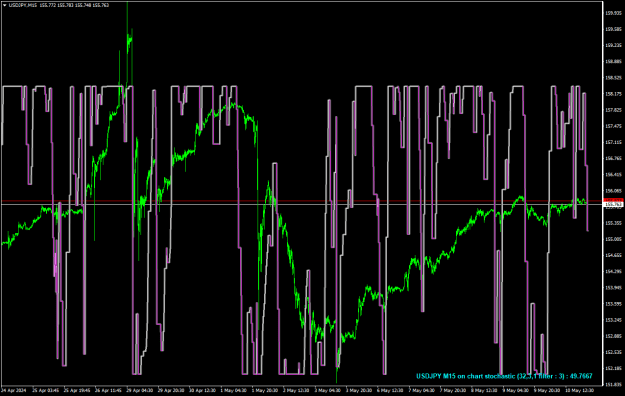This screenshot has height=396, width=625.
Task: Click the on chart stochastic indicator label
Action: [504, 376]
